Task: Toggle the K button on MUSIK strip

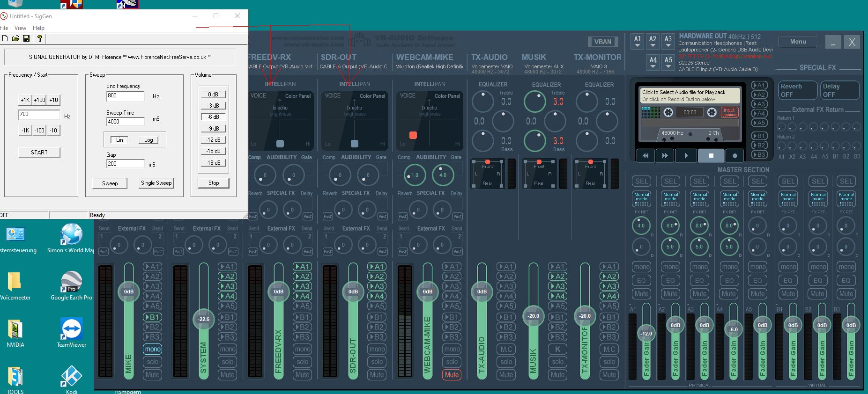Action: click(557, 349)
